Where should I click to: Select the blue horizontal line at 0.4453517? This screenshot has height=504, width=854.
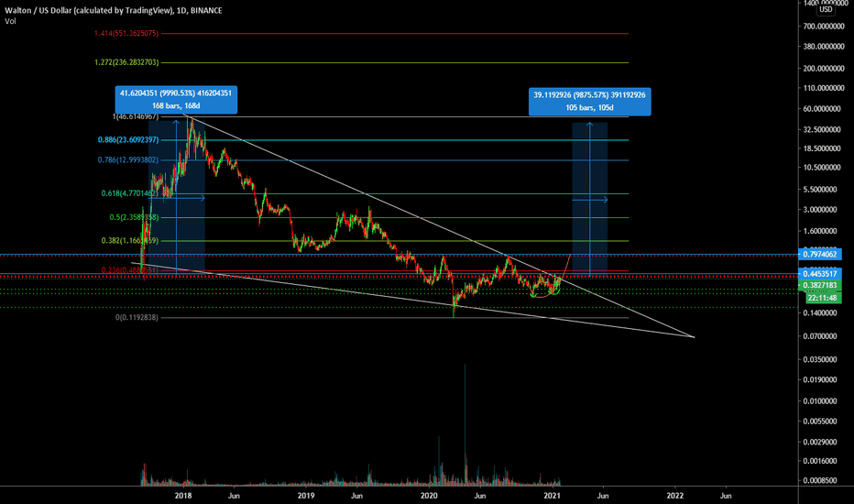[x=399, y=273]
